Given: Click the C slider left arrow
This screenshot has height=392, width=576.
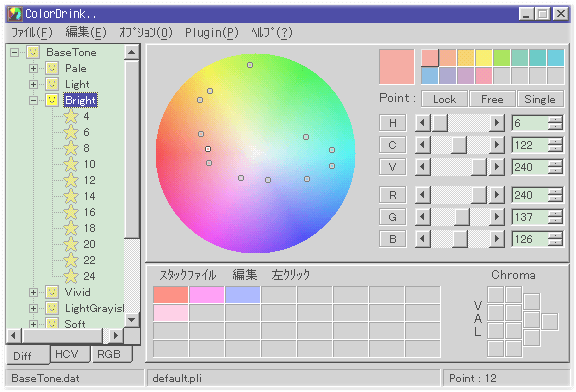Looking at the screenshot, I should pyautogui.click(x=423, y=145).
